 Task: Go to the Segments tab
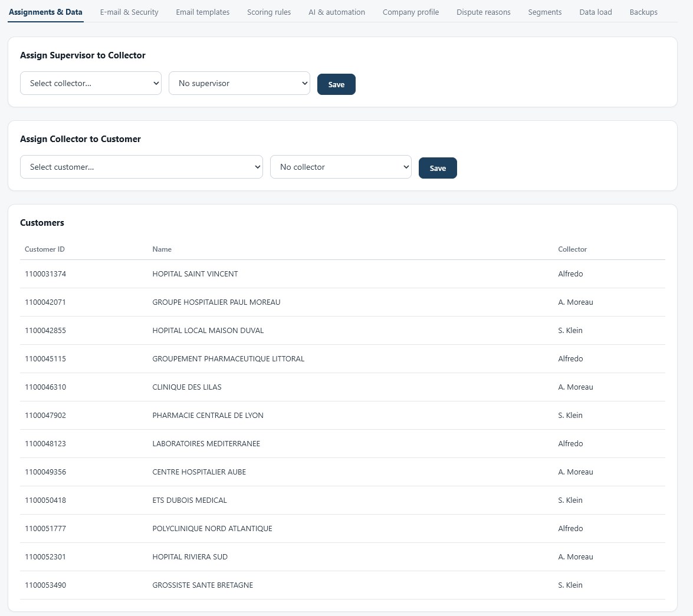pyautogui.click(x=545, y=12)
